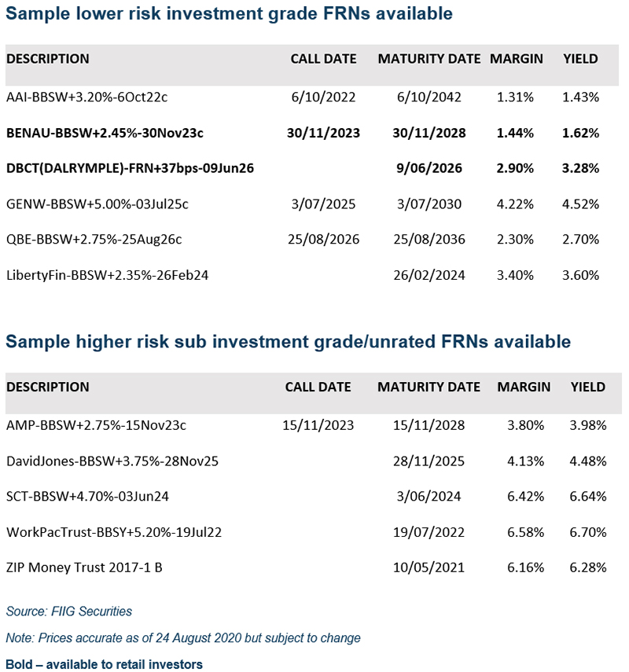Click the 'Bold – available to retail investors' note
This screenshot has height=672, width=629.
pos(104,664)
